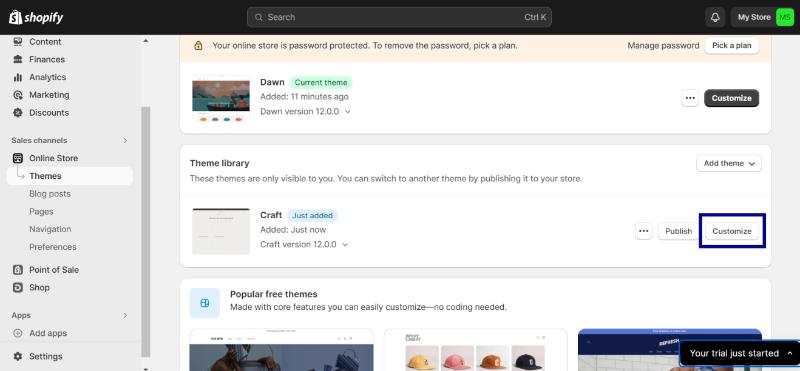Open Blog posts page

[50, 194]
